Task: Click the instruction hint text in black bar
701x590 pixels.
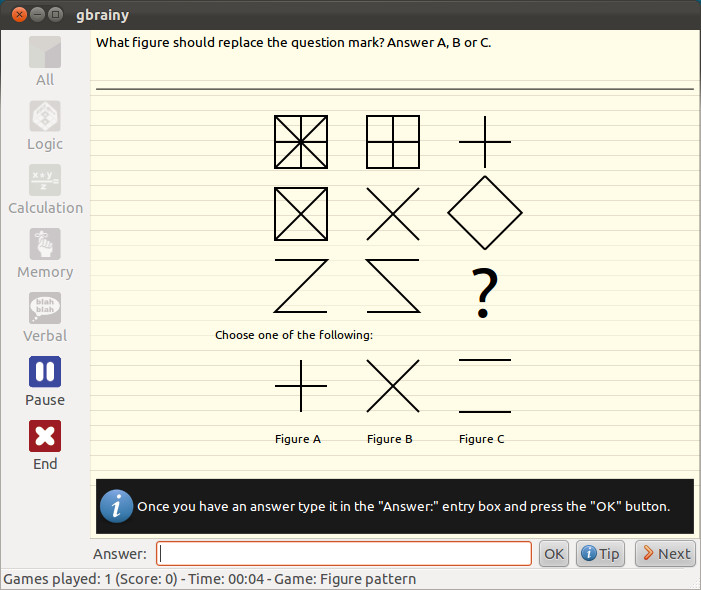Action: 404,506
